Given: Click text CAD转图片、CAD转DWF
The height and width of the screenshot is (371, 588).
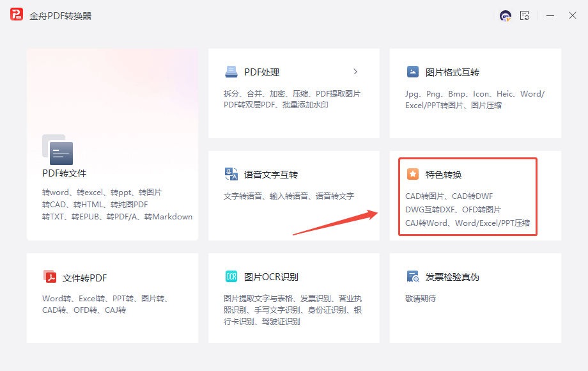Looking at the screenshot, I should pos(449,196).
